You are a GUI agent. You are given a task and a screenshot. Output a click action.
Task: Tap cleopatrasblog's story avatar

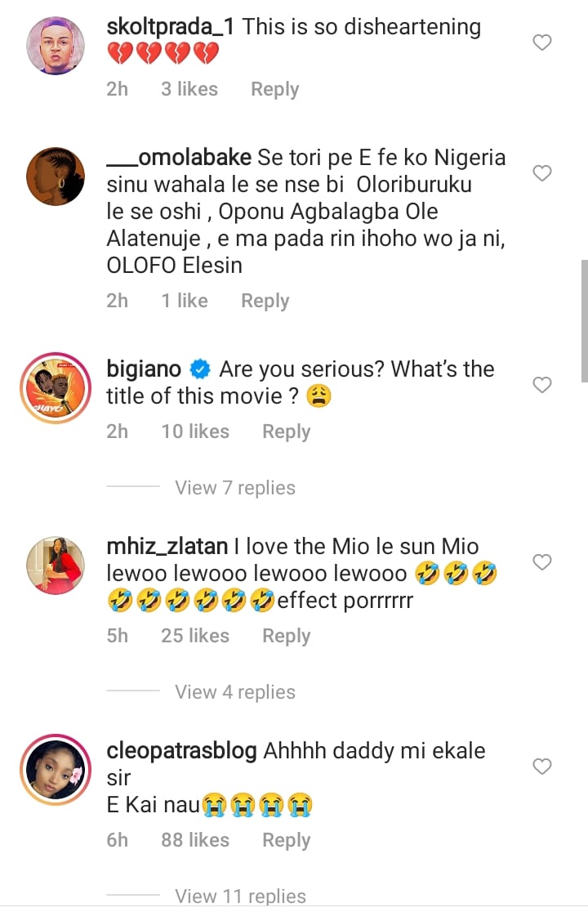[x=56, y=768]
